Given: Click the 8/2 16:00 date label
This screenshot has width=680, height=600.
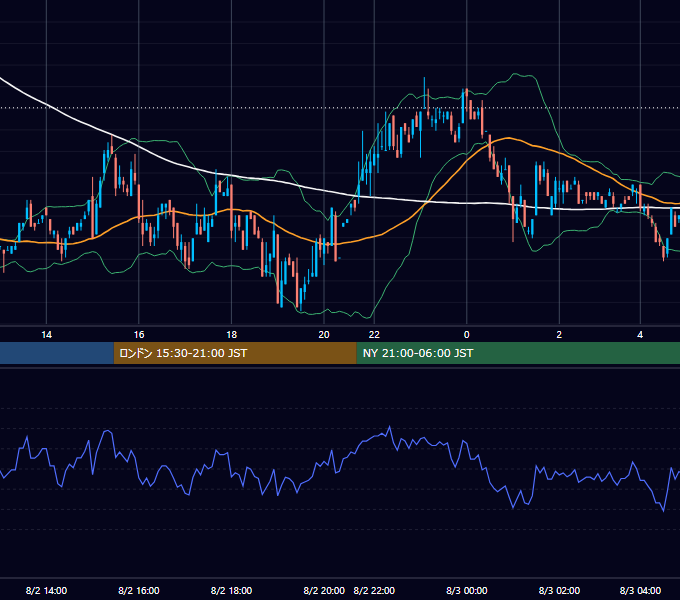Looking at the screenshot, I should pos(139,590).
